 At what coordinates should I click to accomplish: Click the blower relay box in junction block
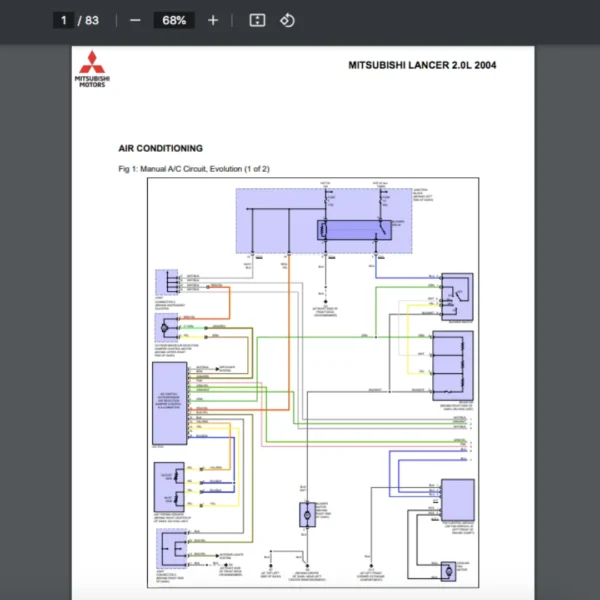pos(354,230)
